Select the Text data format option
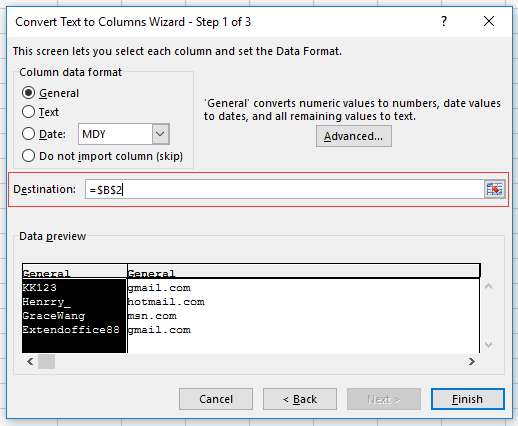This screenshot has width=518, height=426. coord(28,112)
